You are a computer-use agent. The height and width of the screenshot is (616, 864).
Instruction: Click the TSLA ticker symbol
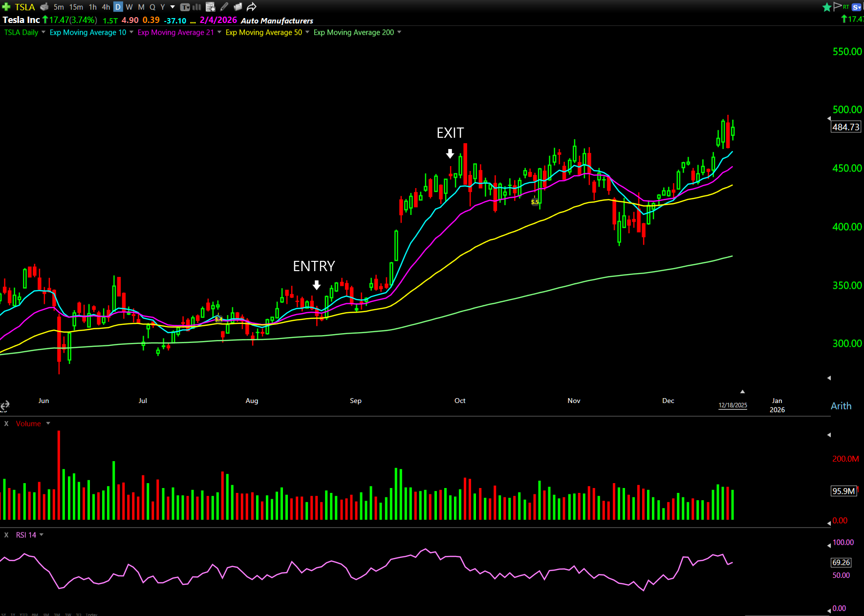24,7
